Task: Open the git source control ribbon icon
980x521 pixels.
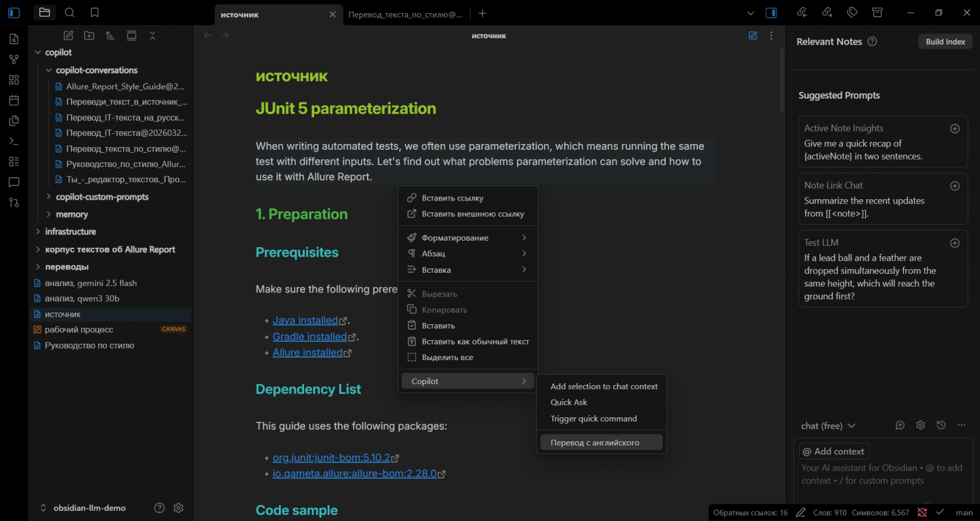Action: pos(14,202)
